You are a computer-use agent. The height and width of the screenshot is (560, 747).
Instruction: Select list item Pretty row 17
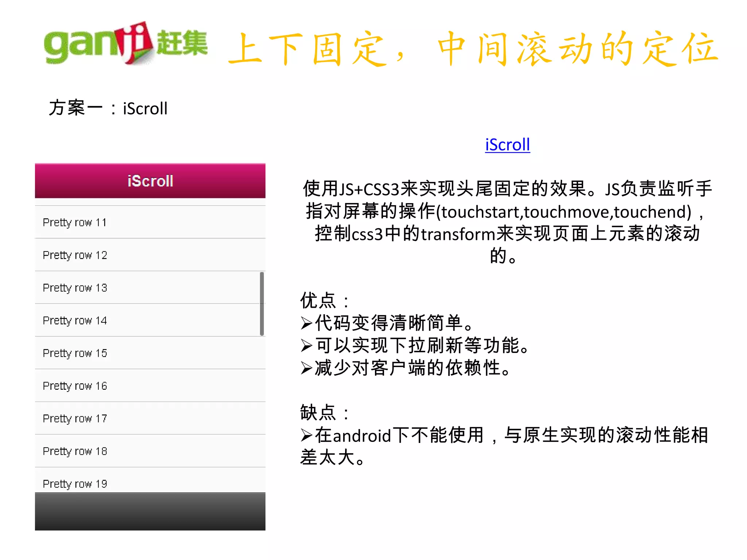click(x=150, y=418)
